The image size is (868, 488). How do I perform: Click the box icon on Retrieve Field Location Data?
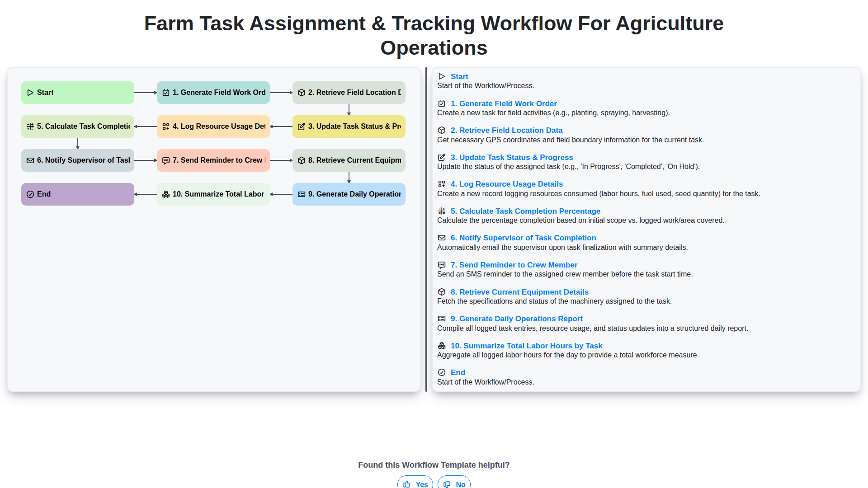[x=302, y=92]
